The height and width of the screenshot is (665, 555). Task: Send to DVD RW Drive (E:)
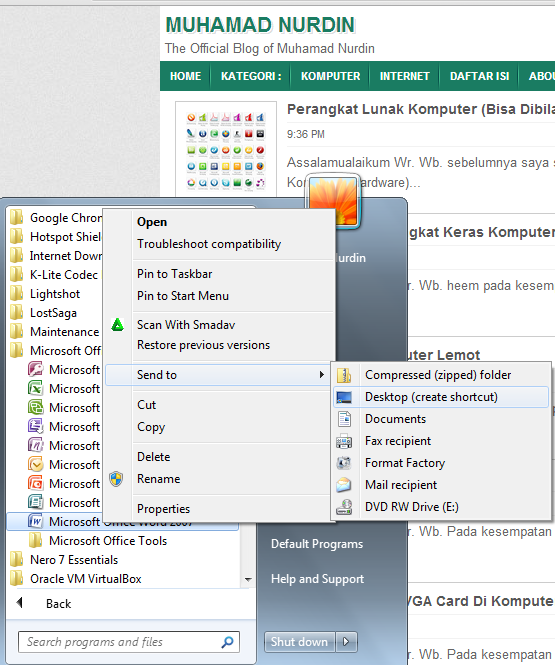441,507
